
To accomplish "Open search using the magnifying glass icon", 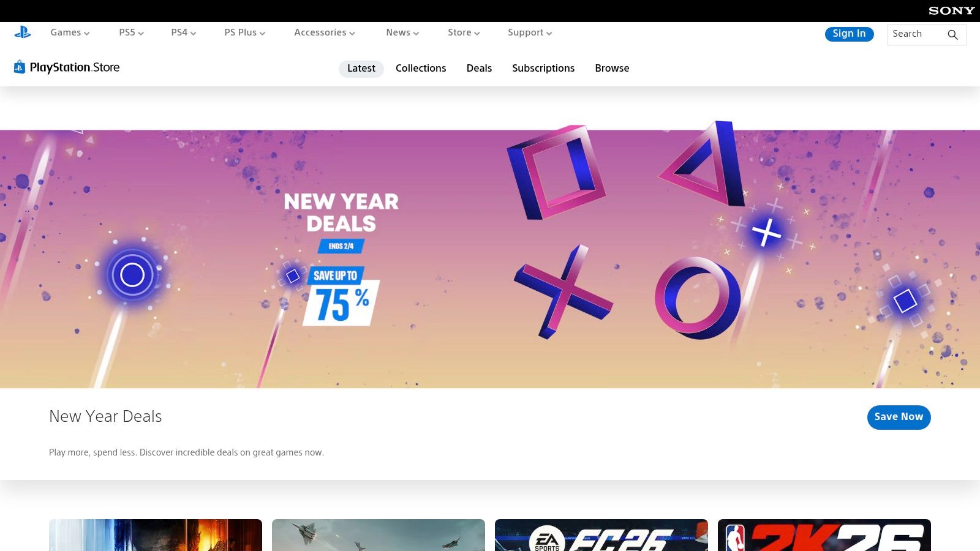I will [x=953, y=34].
